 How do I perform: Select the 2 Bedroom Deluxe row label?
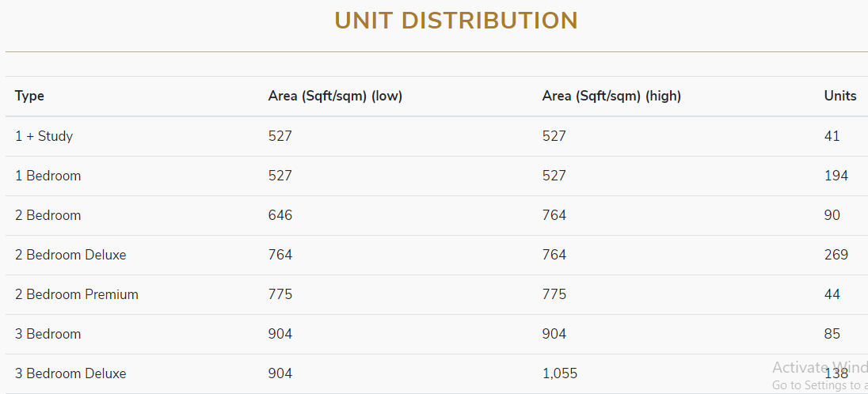click(70, 255)
